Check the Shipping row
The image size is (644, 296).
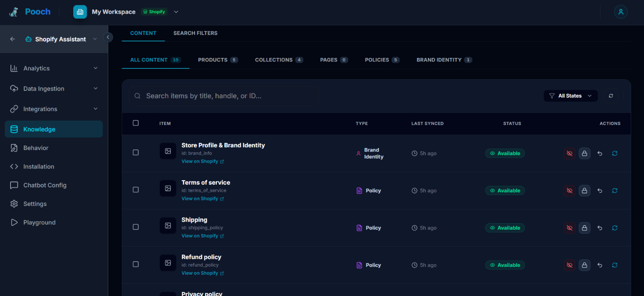pos(136,227)
